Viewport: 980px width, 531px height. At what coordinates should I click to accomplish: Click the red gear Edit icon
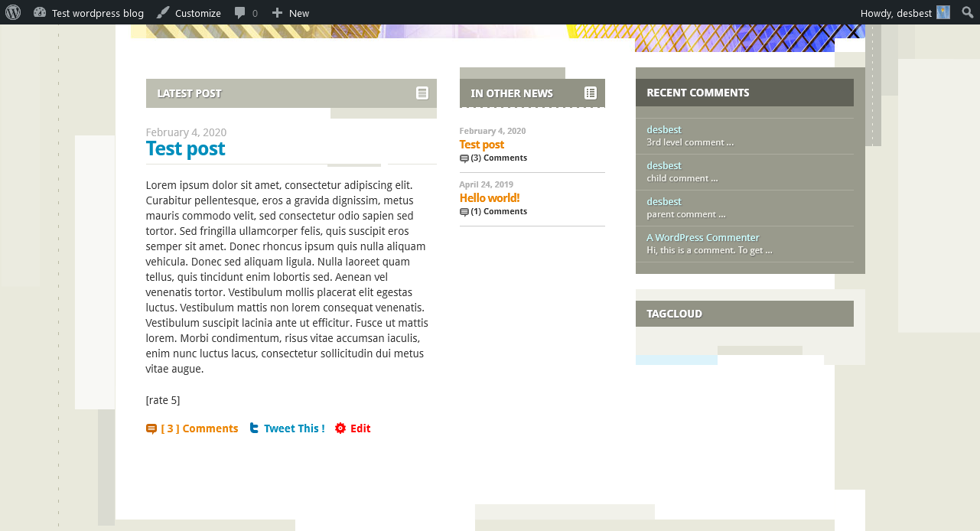point(340,428)
